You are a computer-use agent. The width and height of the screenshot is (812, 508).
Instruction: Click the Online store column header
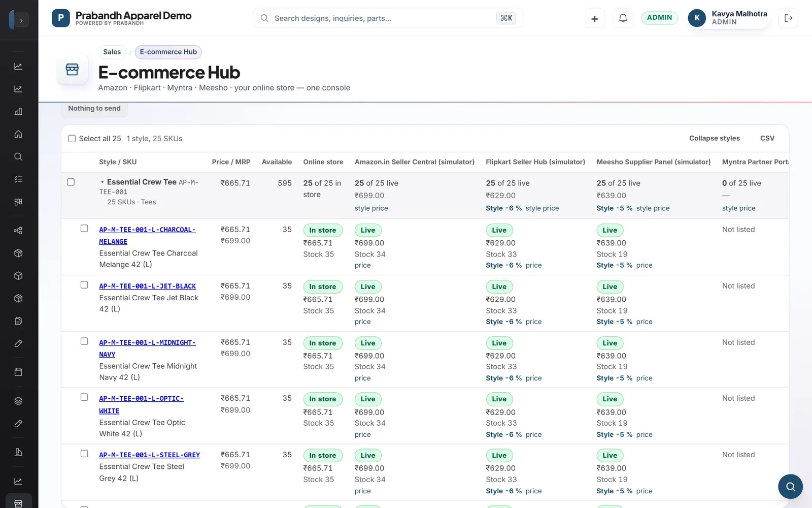tap(323, 162)
